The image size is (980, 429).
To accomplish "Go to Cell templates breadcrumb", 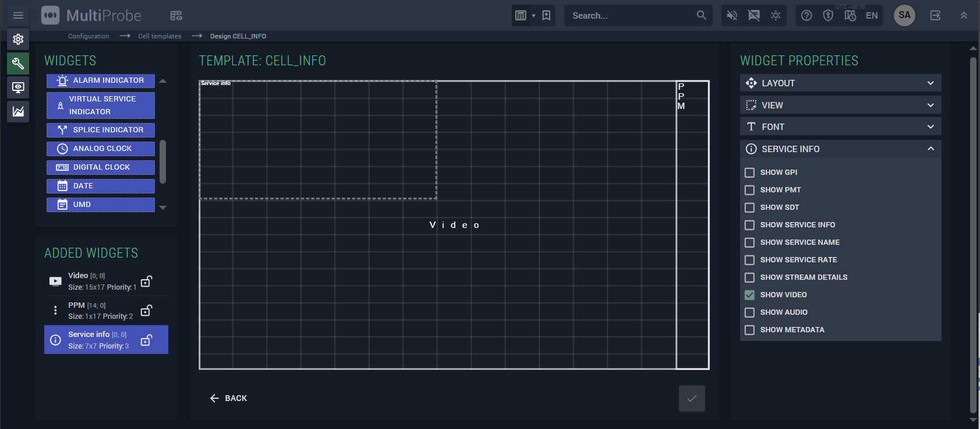I will [x=160, y=36].
